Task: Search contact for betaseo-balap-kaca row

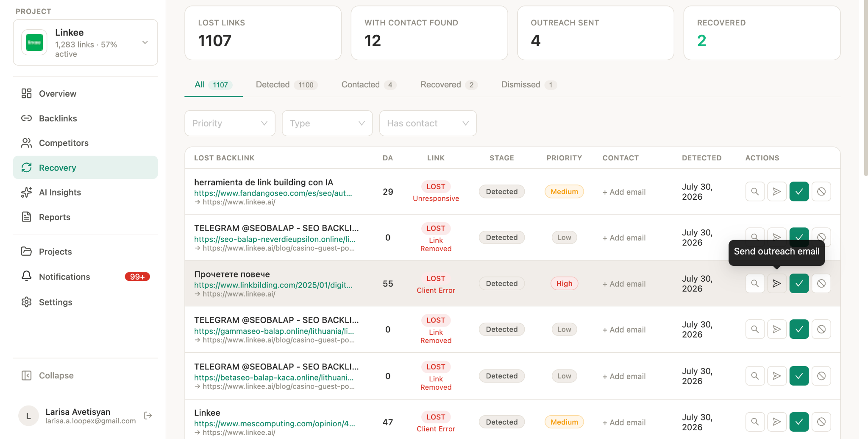Action: tap(755, 376)
